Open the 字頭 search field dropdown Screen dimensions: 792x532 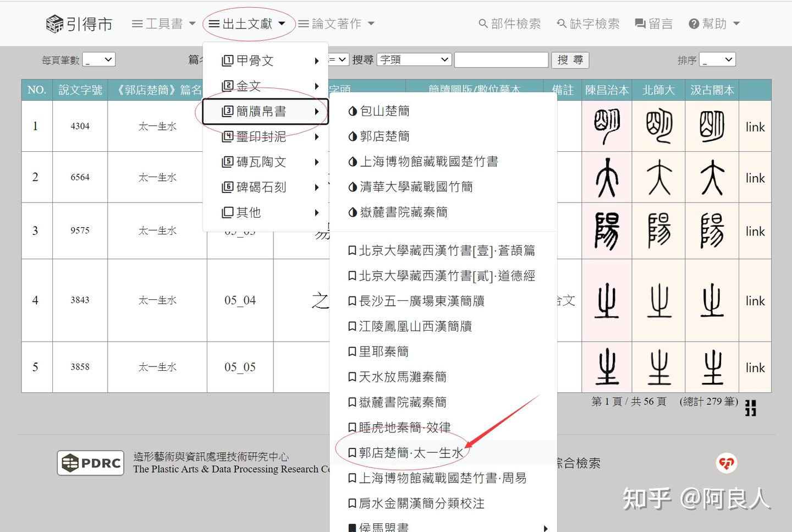415,59
